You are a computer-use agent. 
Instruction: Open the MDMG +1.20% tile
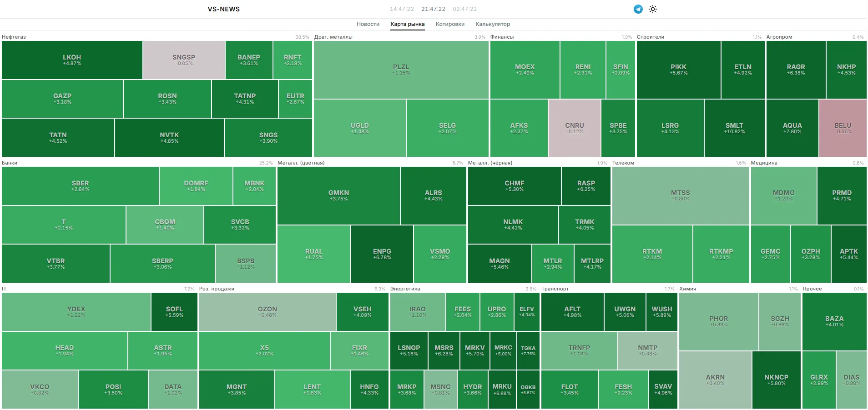(x=784, y=195)
